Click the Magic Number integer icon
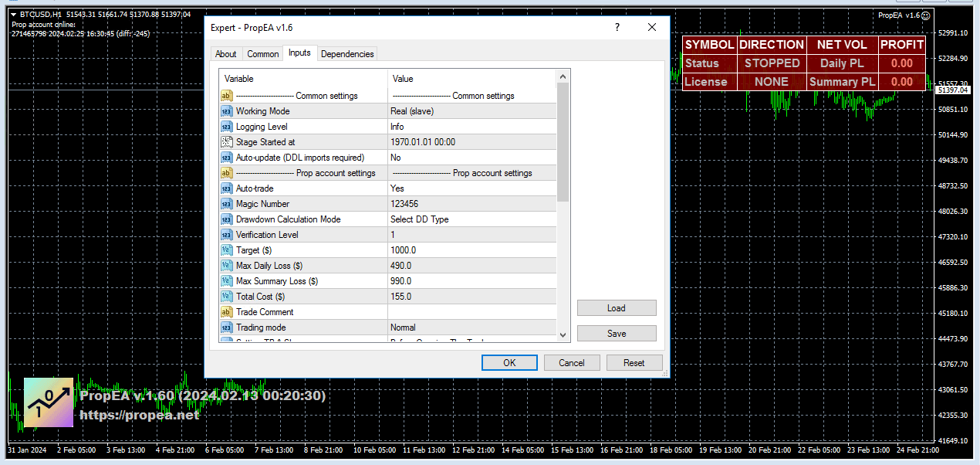Image resolution: width=980 pixels, height=465 pixels. pyautogui.click(x=227, y=204)
